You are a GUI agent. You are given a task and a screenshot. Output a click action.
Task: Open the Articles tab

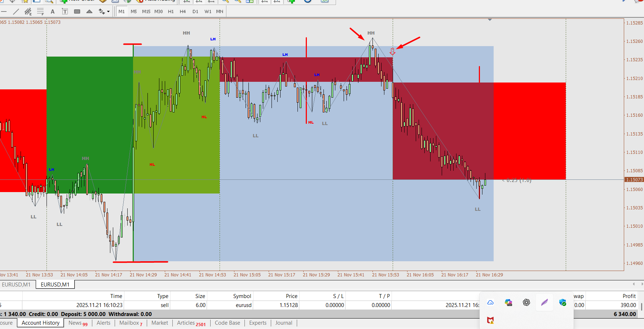point(191,323)
